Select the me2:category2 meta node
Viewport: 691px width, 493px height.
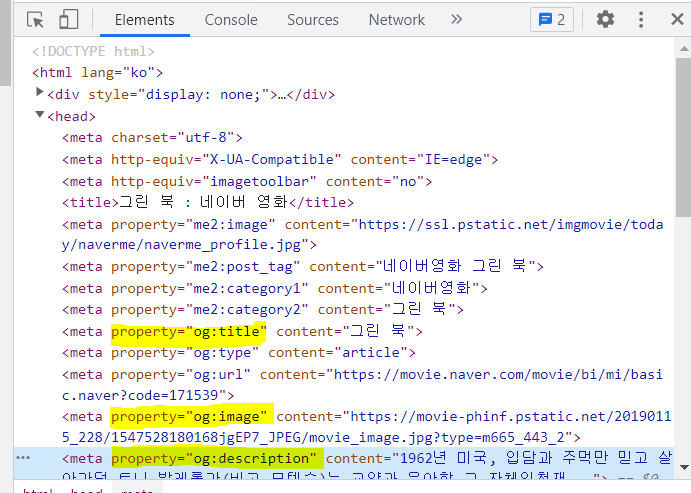(263, 309)
